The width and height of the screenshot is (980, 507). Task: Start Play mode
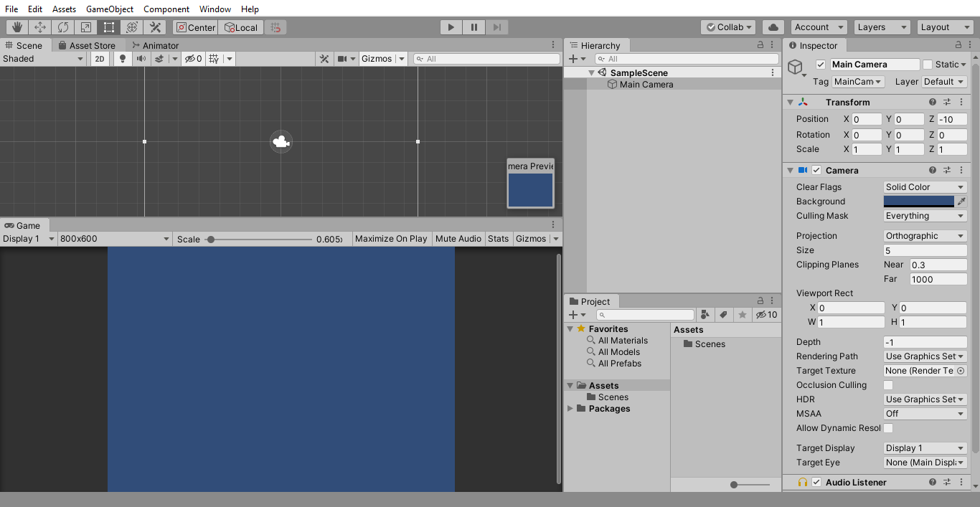point(451,27)
